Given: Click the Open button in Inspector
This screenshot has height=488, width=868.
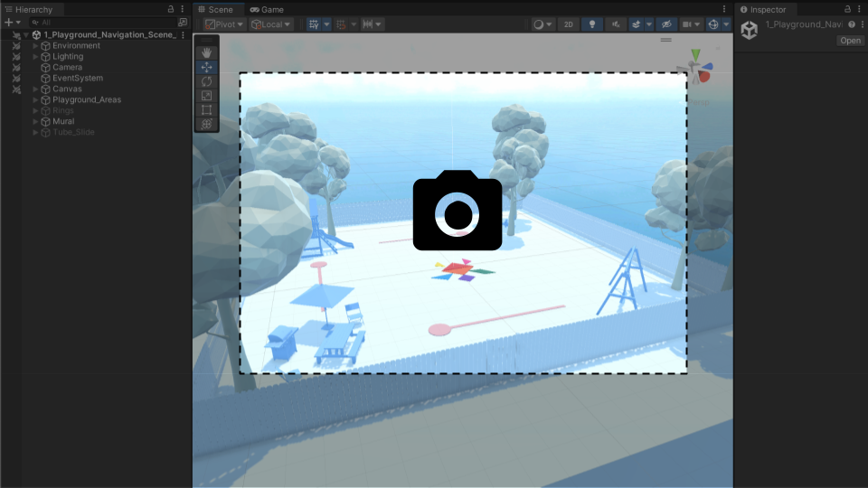Looking at the screenshot, I should pos(850,41).
